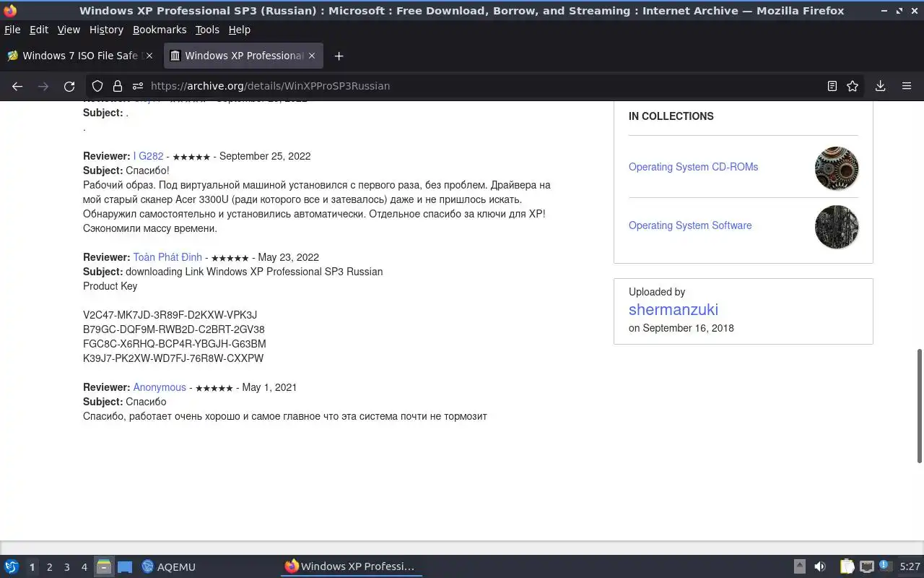Screen dimensions: 924x578
Task: Open the Operating System CD-ROMs collection
Action: point(693,167)
